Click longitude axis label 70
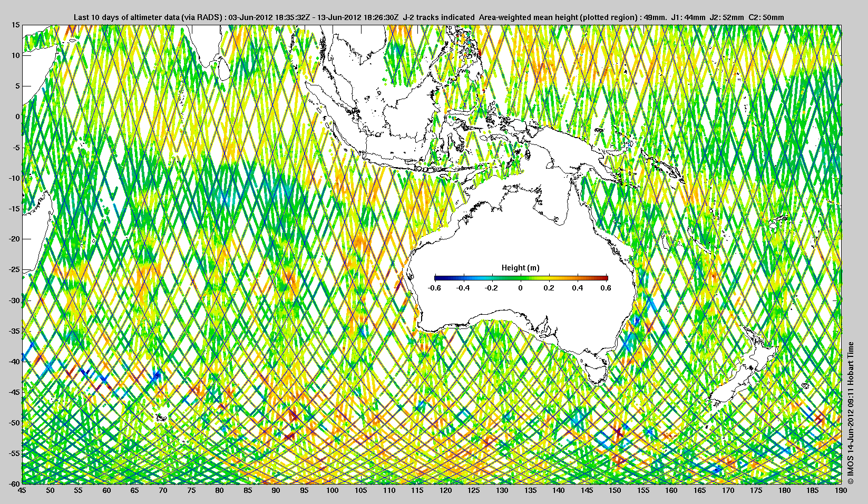This screenshot has width=868, height=504. pyautogui.click(x=163, y=490)
